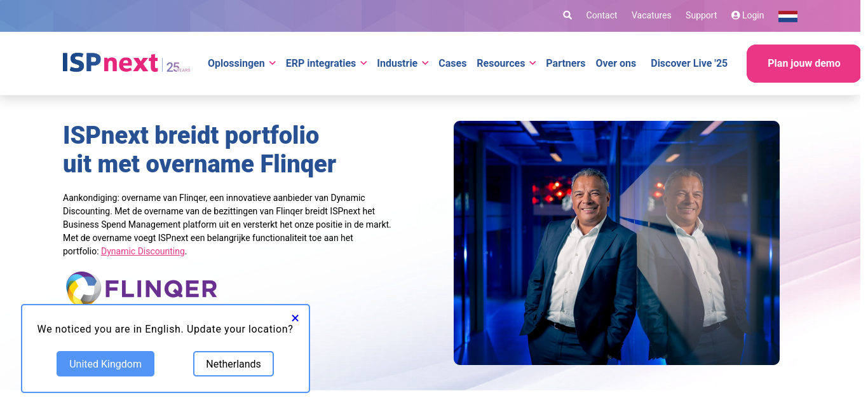This screenshot has width=868, height=414.
Task: Open the Cases menu item
Action: pyautogui.click(x=452, y=64)
